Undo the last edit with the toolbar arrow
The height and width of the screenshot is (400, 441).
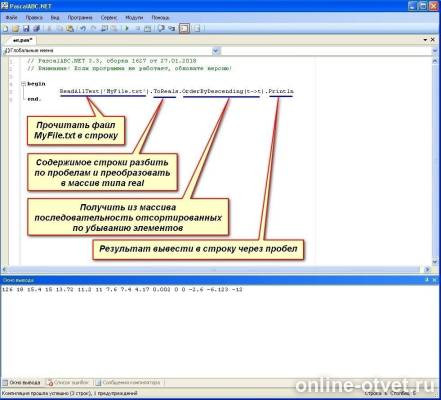tap(83, 29)
